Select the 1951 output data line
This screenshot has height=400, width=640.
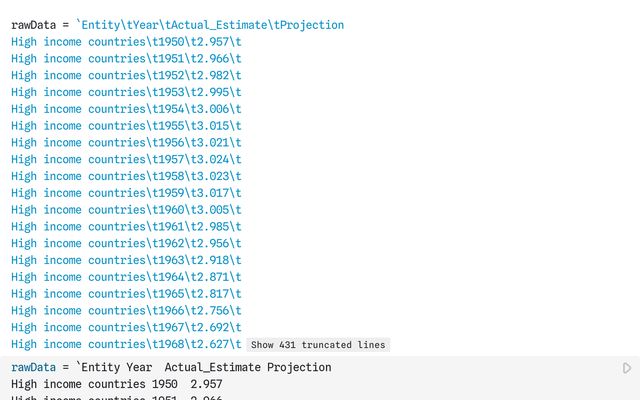point(126,58)
